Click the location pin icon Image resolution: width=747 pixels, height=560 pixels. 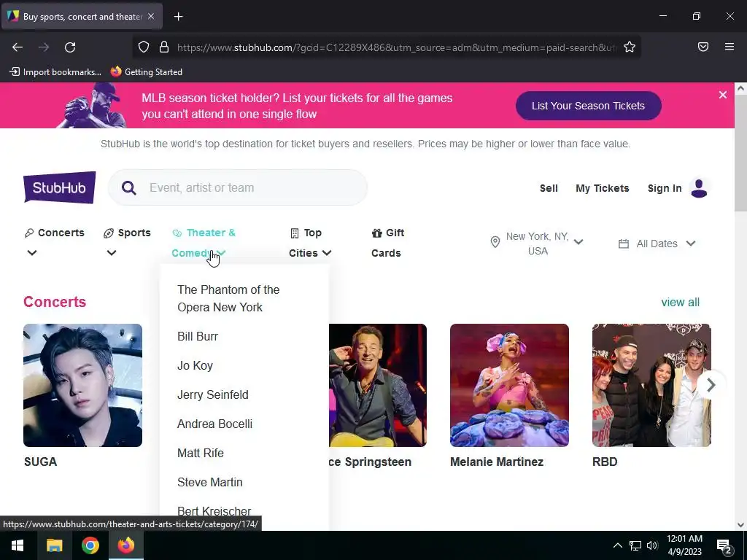point(495,242)
